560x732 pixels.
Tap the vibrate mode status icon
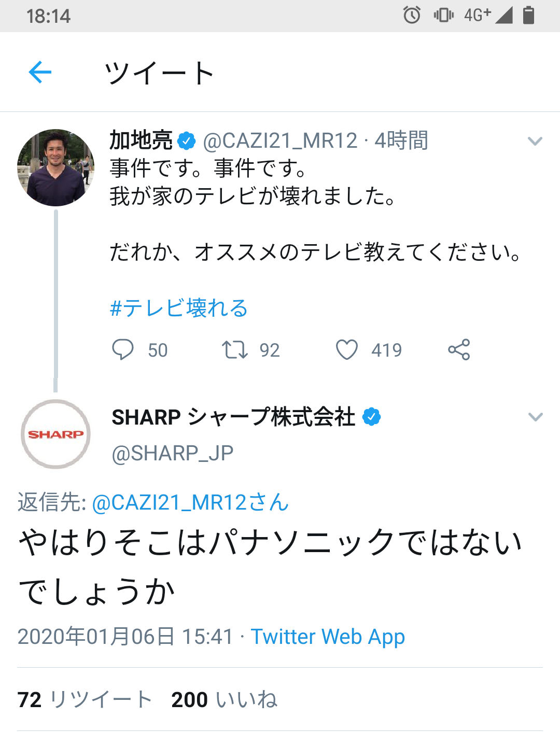point(443,15)
